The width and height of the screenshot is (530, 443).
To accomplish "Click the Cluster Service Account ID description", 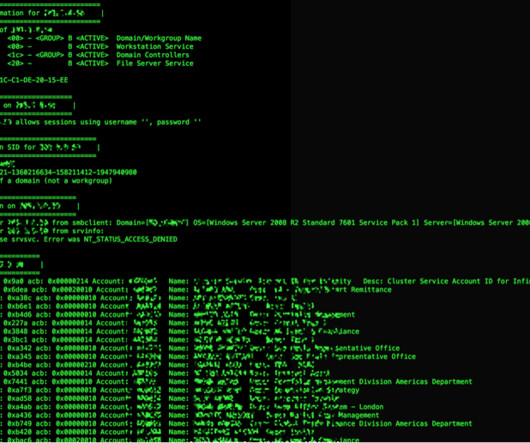I will coord(447,281).
